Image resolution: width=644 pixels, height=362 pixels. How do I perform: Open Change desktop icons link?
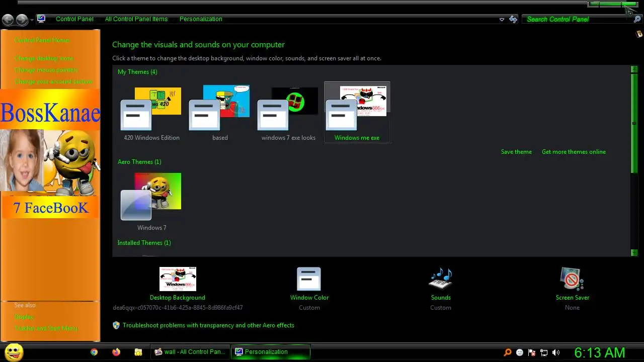pos(44,58)
